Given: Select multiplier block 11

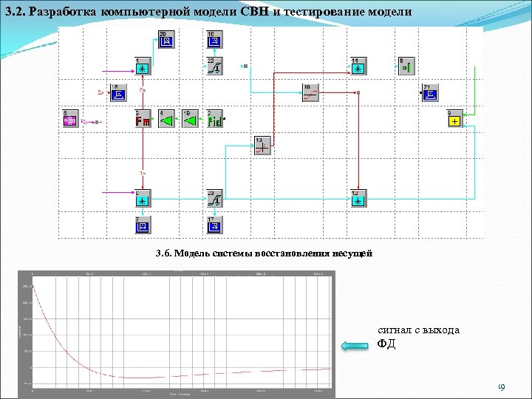Looking at the screenshot, I should [x=358, y=66].
